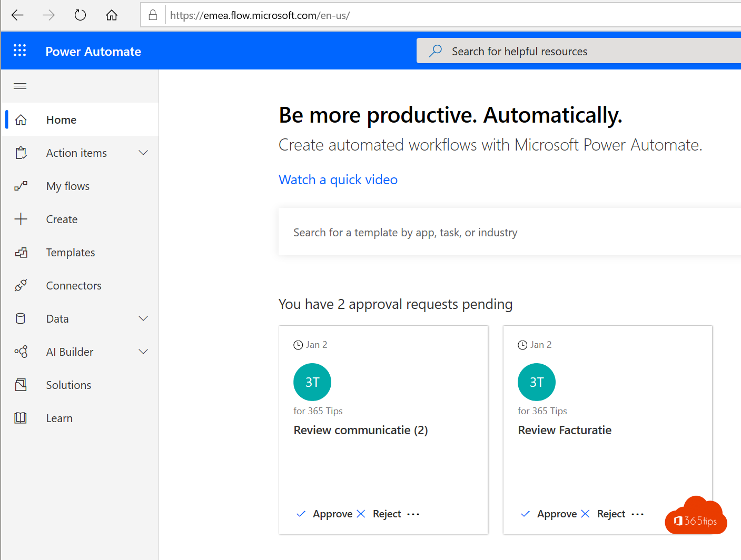Open Solutions in the navigation
The width and height of the screenshot is (741, 560).
[x=80, y=385]
